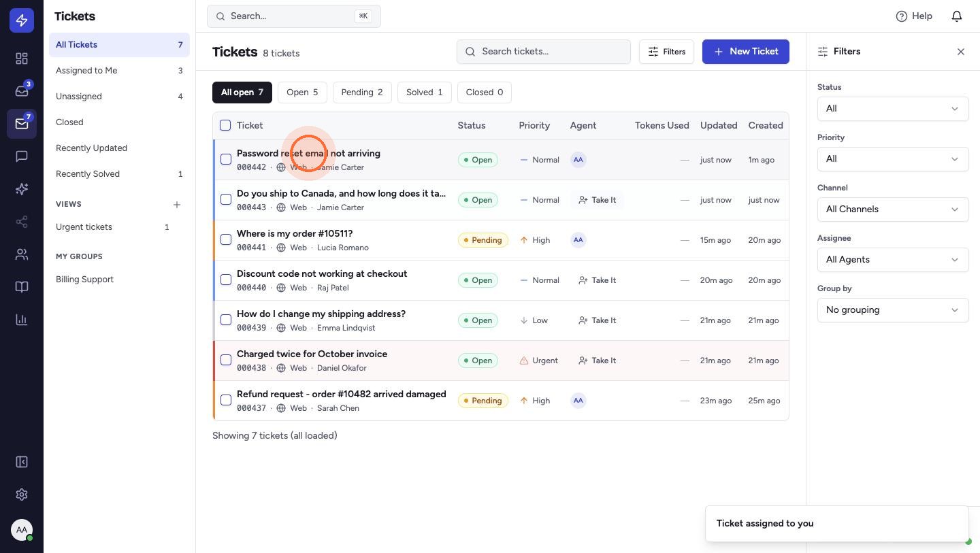
Task: Close the Filters panel
Action: click(x=961, y=52)
